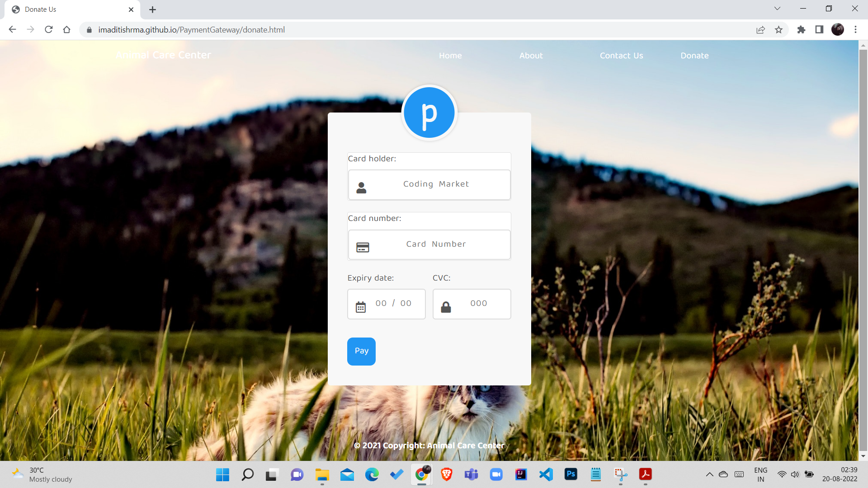Click the credit card icon in card number field
This screenshot has height=488, width=868.
(363, 248)
